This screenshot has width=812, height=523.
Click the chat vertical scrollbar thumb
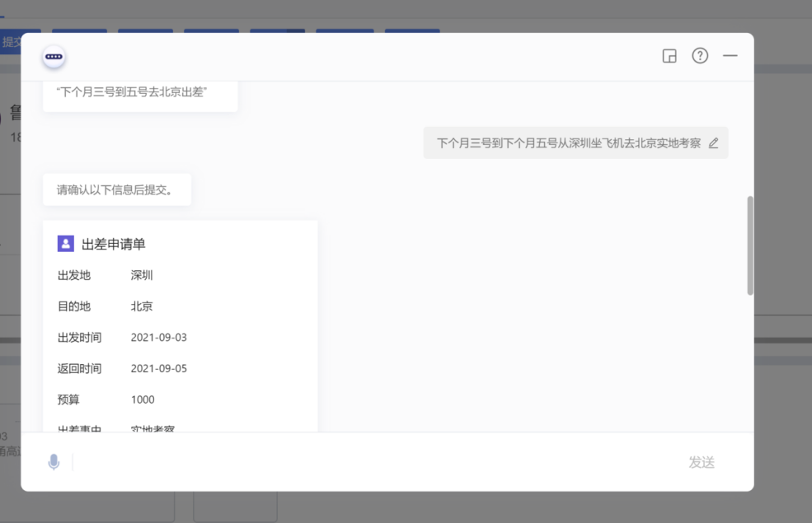click(x=750, y=245)
